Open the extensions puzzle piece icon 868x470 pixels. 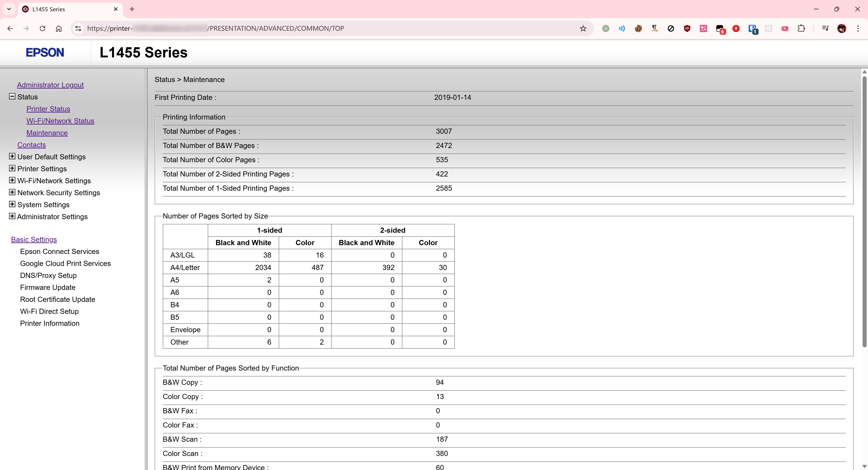[801, 28]
